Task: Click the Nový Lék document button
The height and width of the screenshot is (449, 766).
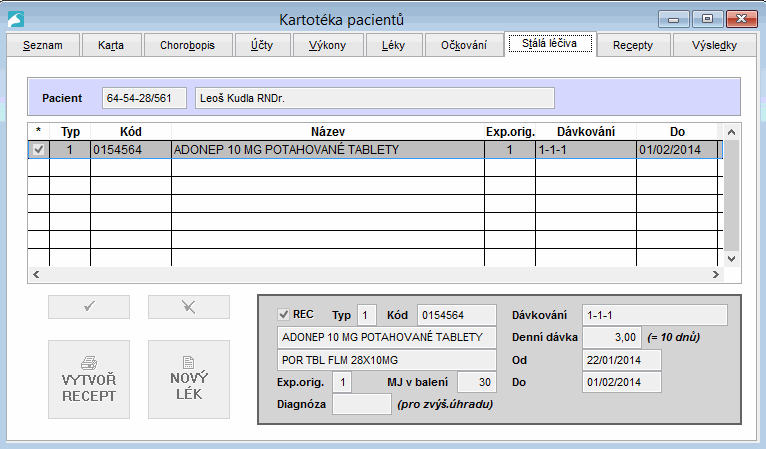Action: [189, 379]
